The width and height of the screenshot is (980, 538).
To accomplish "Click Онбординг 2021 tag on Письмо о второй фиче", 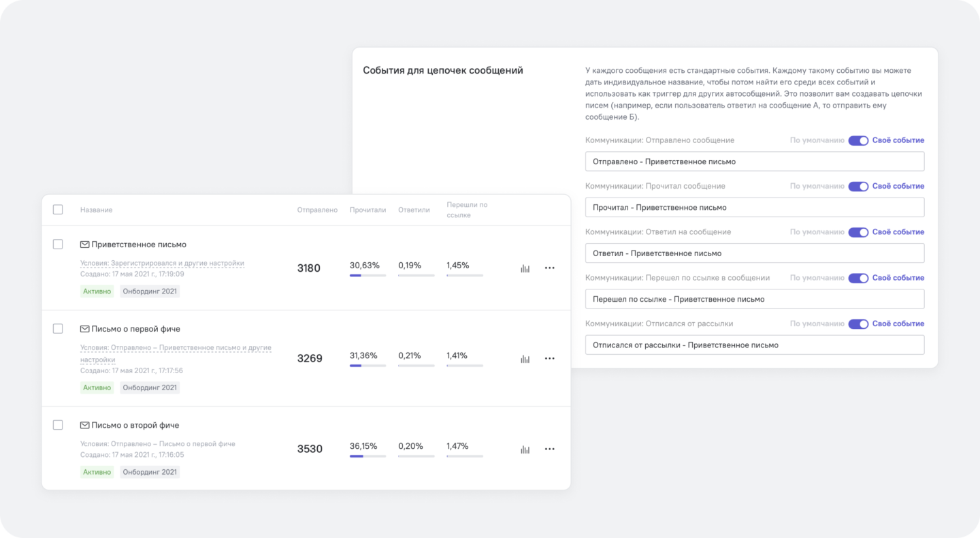I will pyautogui.click(x=150, y=472).
